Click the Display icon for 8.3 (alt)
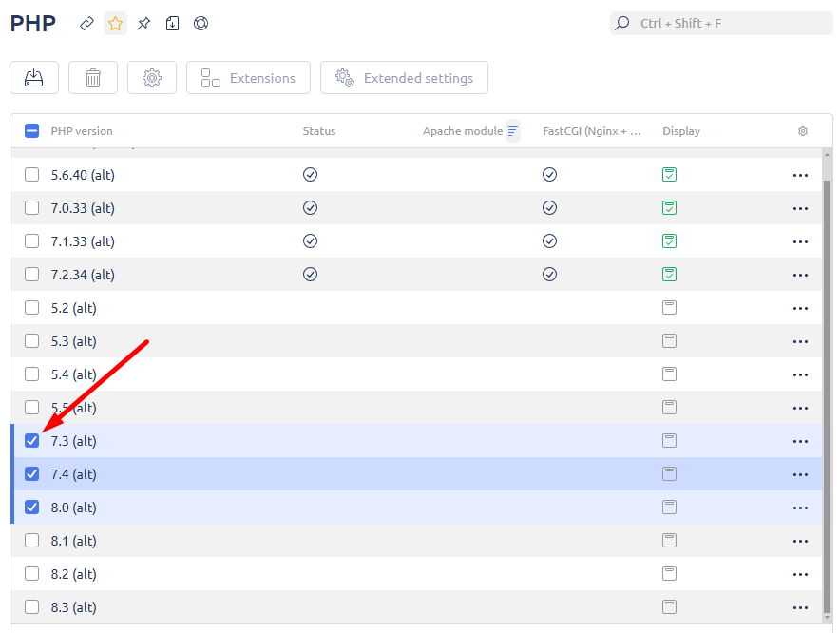The height and width of the screenshot is (633, 840). (x=669, y=606)
